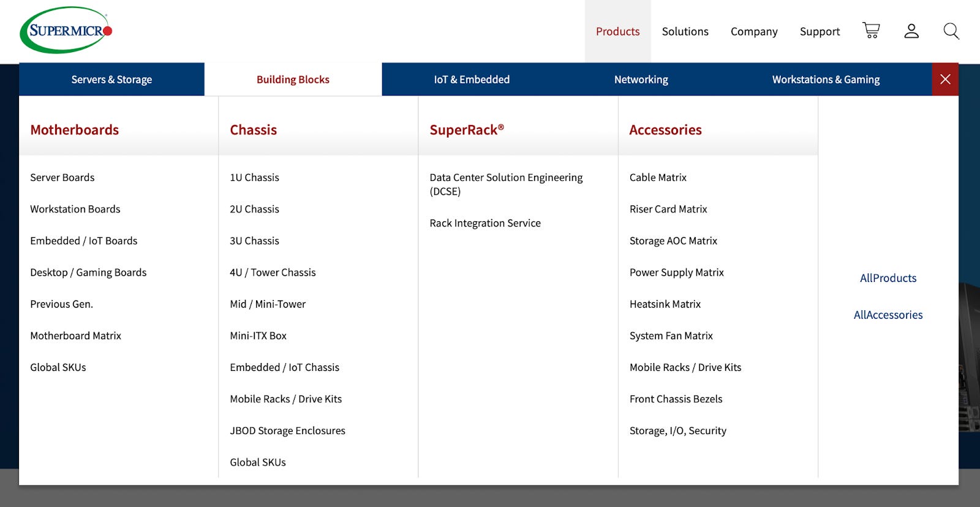
Task: Open the Accessories heading link
Action: [665, 130]
